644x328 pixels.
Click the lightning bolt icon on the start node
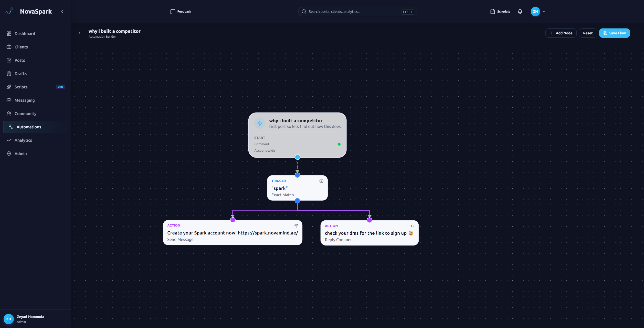click(x=260, y=123)
